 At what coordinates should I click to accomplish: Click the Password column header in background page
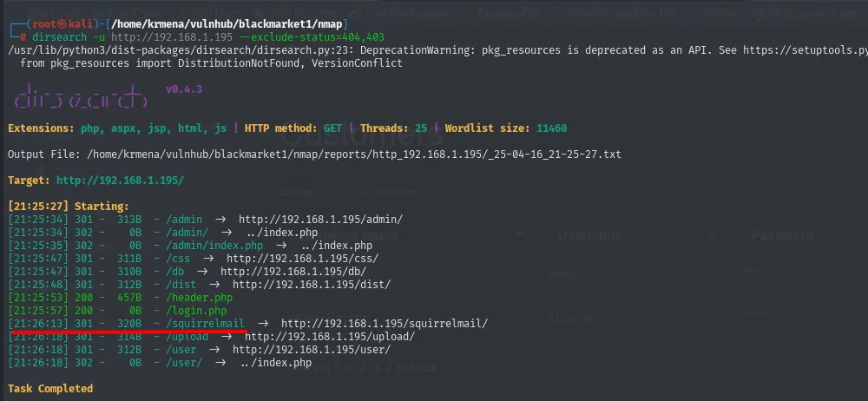coord(783,235)
